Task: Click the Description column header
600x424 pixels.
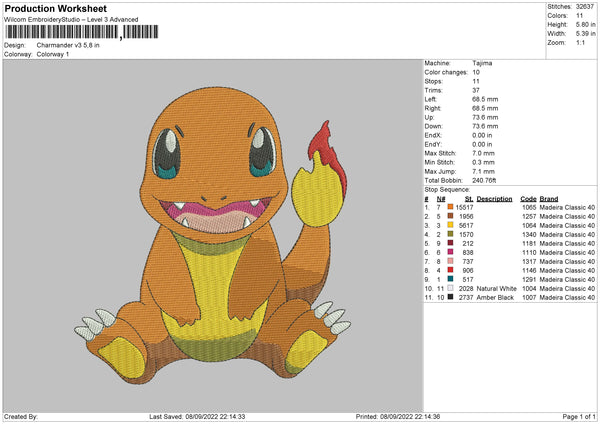Action: tap(495, 198)
